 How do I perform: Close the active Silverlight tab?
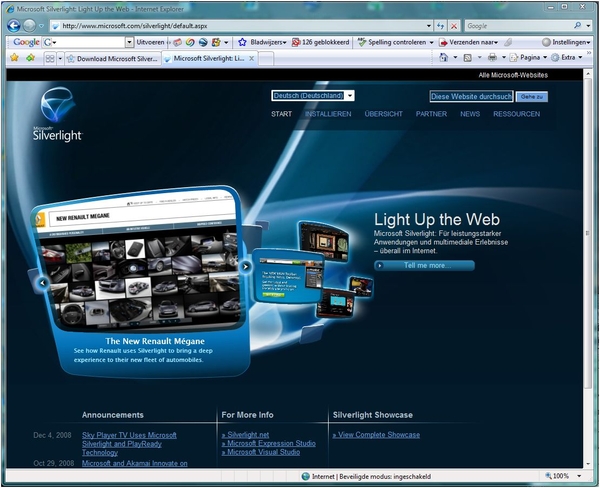click(x=252, y=58)
